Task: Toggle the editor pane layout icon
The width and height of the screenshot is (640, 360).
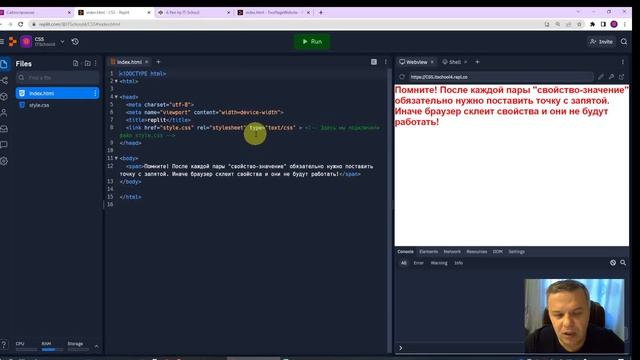Action: coord(374,62)
